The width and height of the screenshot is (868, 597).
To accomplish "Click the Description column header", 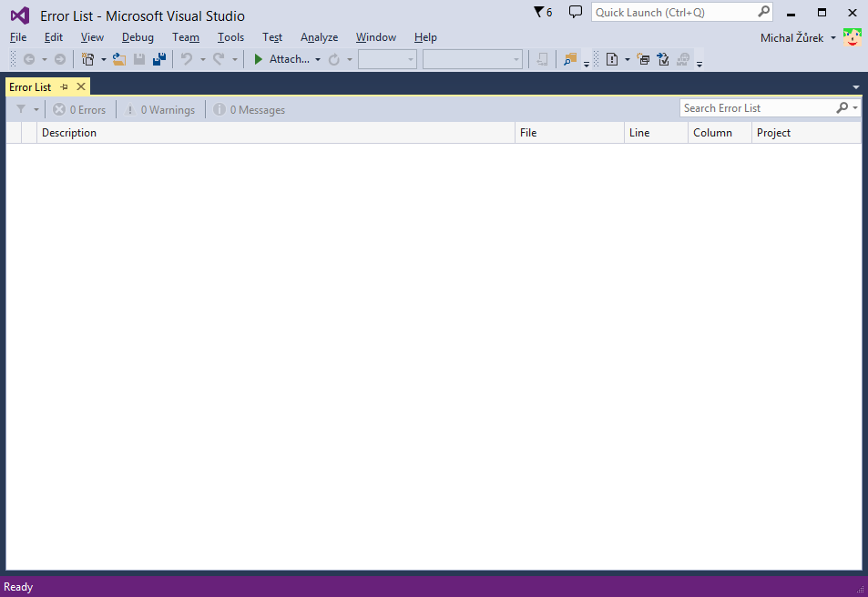I will 69,133.
